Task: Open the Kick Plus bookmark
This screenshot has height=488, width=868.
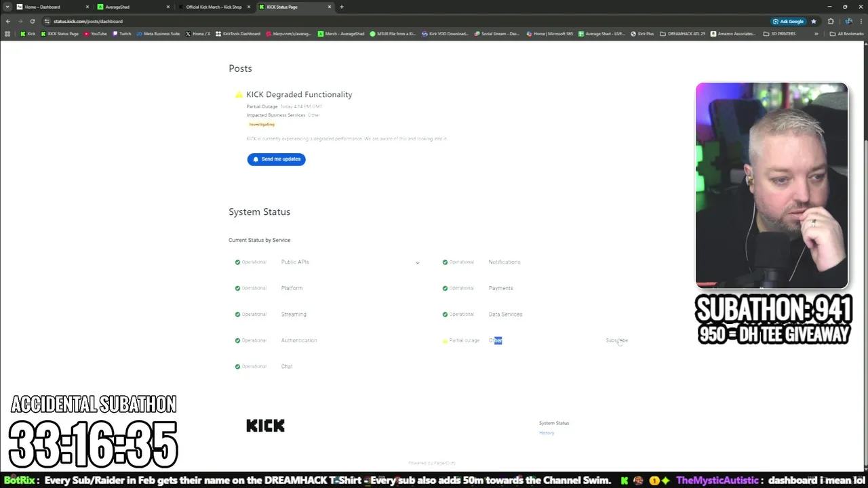Action: 642,34
